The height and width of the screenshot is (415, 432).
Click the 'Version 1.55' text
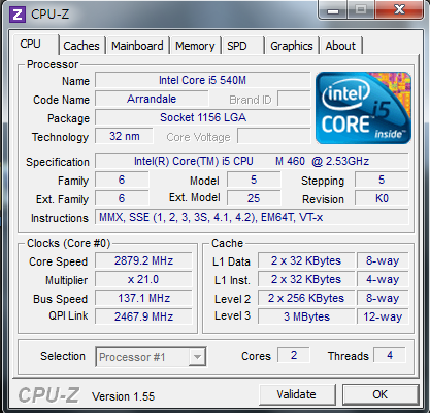click(123, 397)
